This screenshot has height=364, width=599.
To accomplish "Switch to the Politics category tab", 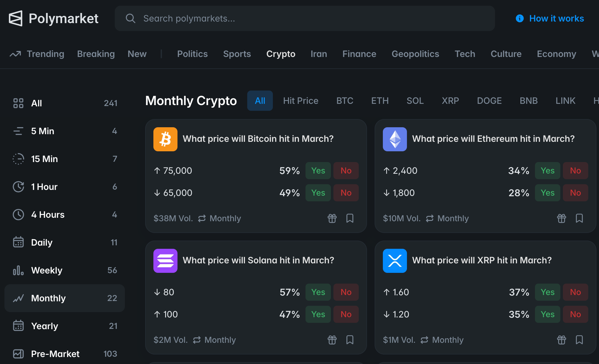I will click(x=192, y=54).
